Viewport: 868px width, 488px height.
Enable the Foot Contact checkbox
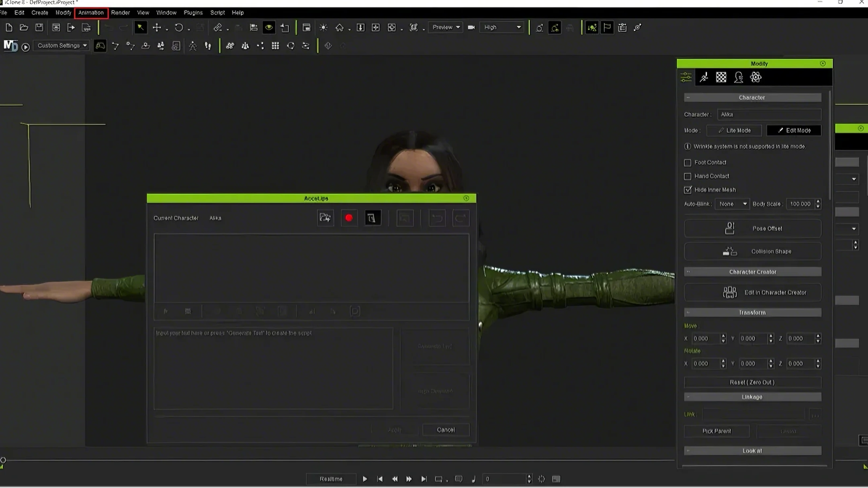point(688,163)
